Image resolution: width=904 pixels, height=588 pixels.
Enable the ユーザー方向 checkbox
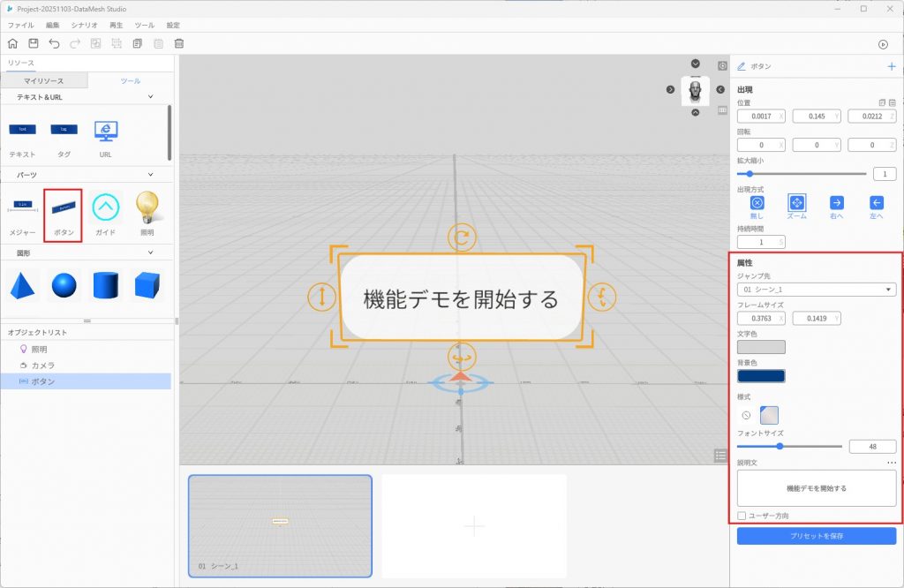(742, 516)
